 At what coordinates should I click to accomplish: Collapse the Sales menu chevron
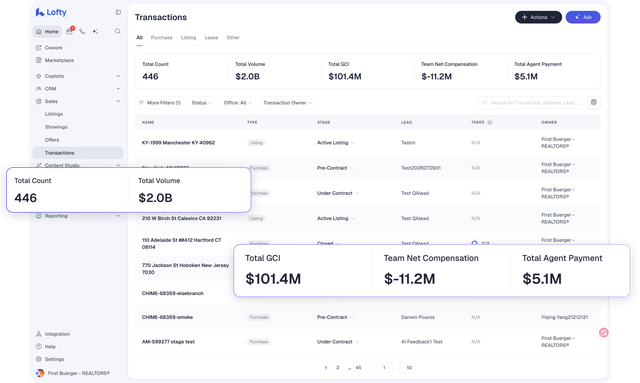118,101
